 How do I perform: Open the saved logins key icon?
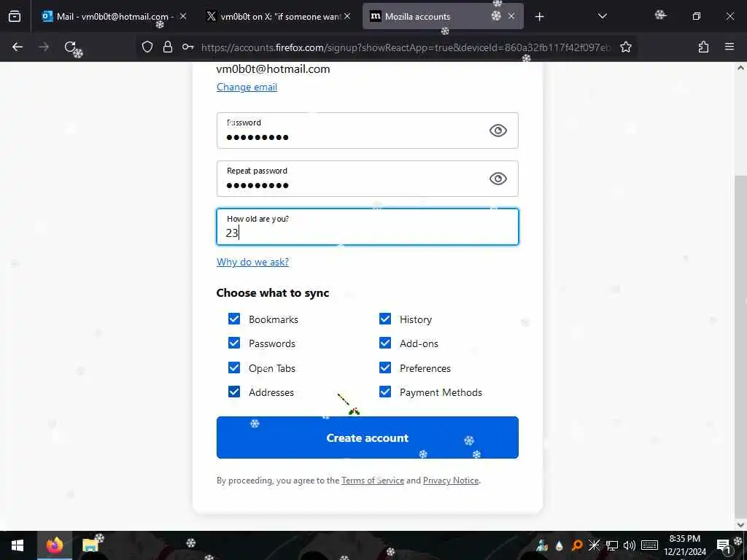(187, 47)
